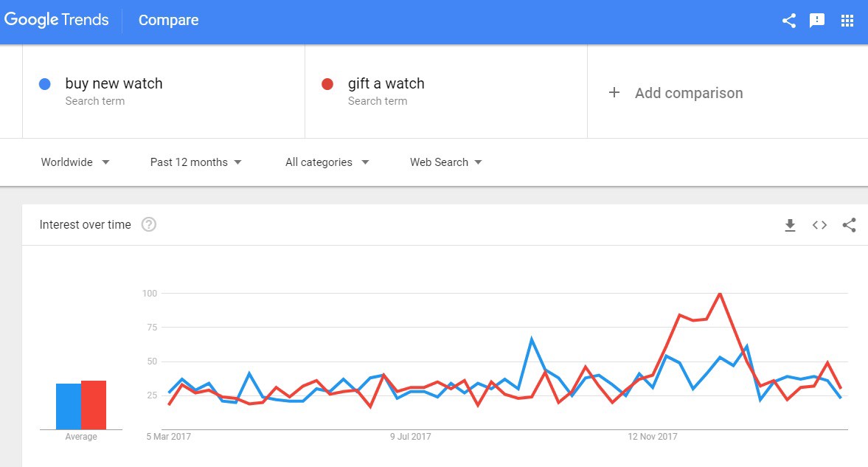Click the blue dot for buy new watch
The image size is (868, 467).
[x=44, y=84]
